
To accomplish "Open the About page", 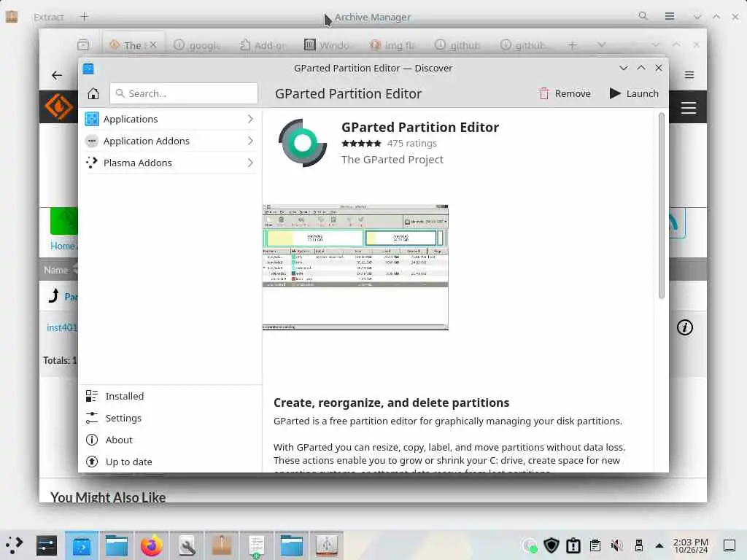I will point(170,440).
